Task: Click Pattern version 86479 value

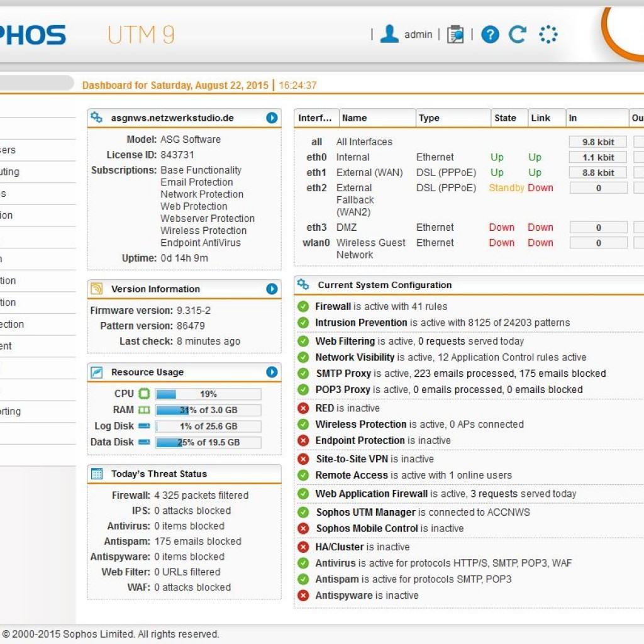Action: tap(191, 326)
